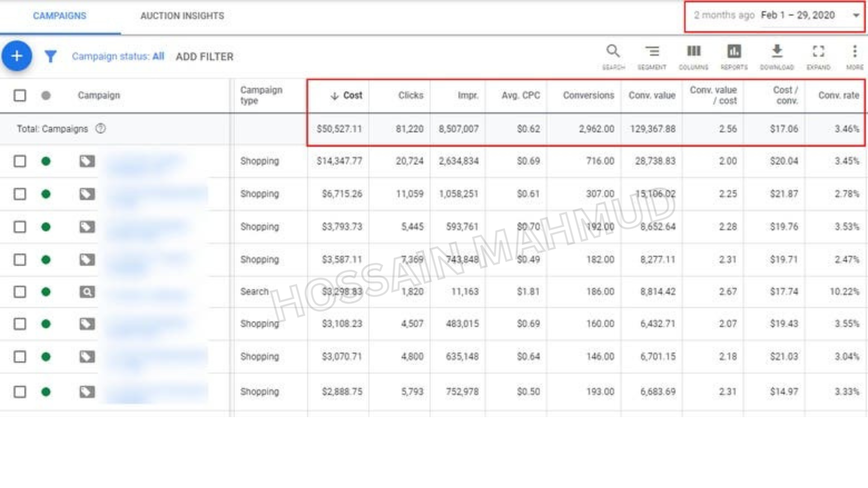Screen dimensions: 868x488
Task: Check the box for the Search campaign row
Action: pos(20,292)
